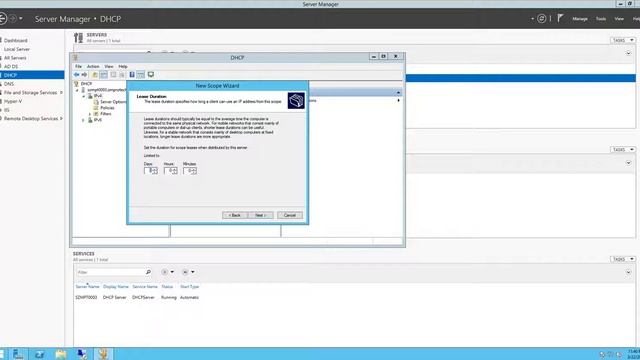Open the middle section TASKS dropdown

coord(623,149)
